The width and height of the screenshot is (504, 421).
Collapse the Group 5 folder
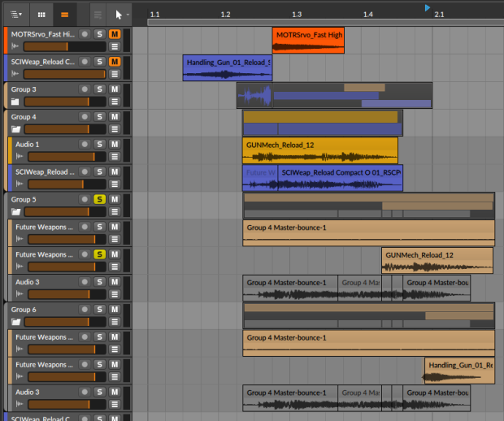click(x=15, y=212)
